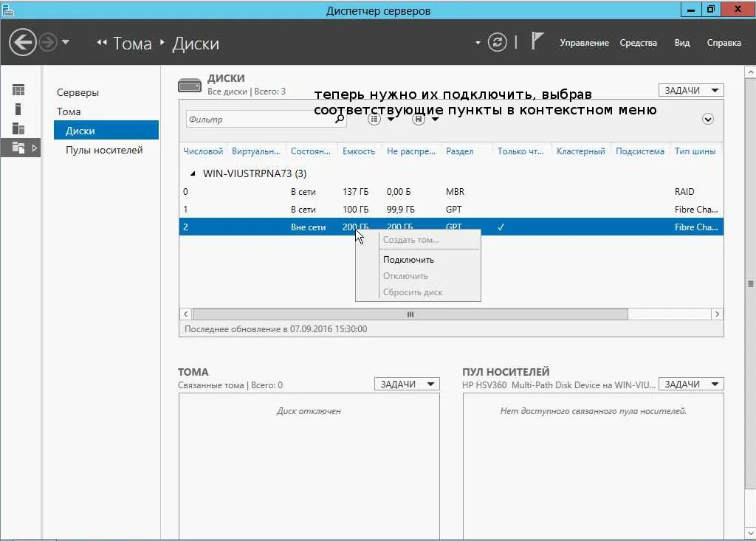756x541 pixels.
Task: Click the back navigation arrow button
Action: 22,42
